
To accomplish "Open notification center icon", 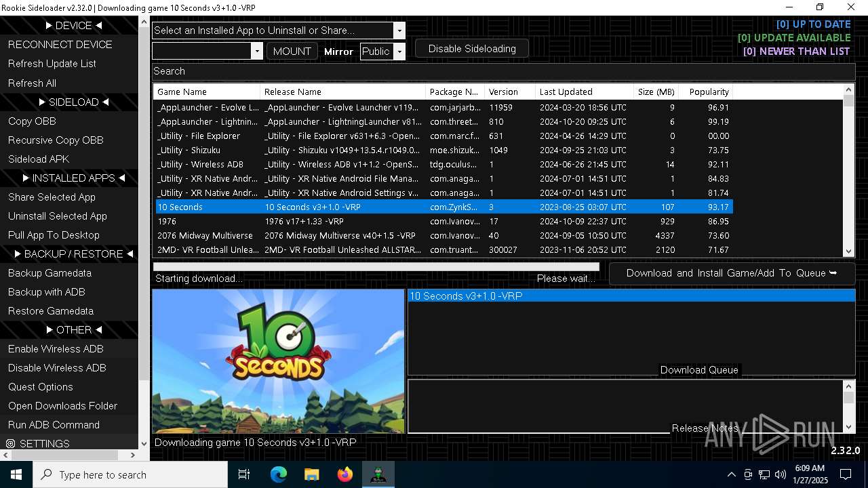I will click(x=846, y=474).
